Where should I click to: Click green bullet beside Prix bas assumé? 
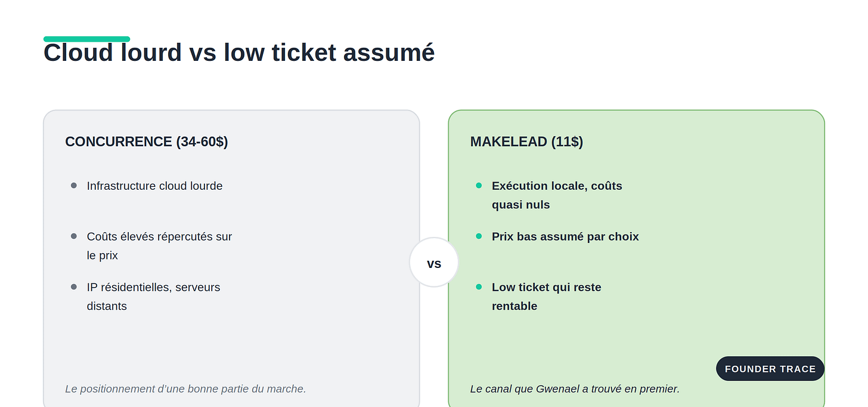pos(479,236)
